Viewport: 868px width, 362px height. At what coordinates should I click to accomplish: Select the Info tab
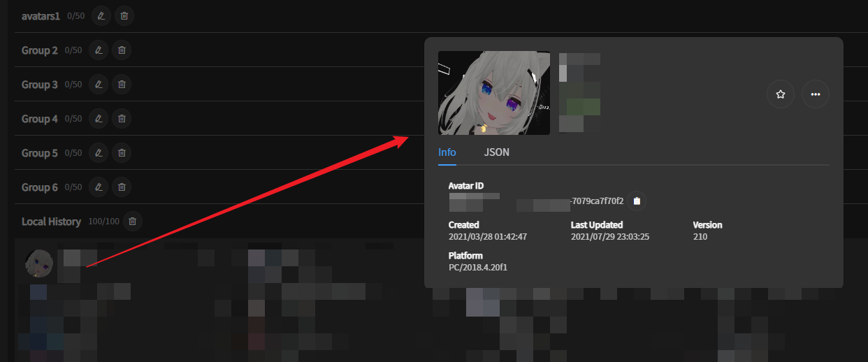tap(447, 152)
